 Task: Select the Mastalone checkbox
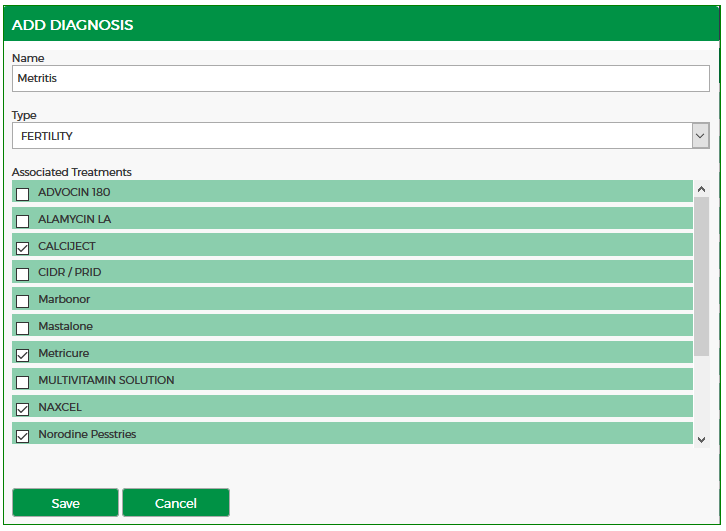[22, 328]
